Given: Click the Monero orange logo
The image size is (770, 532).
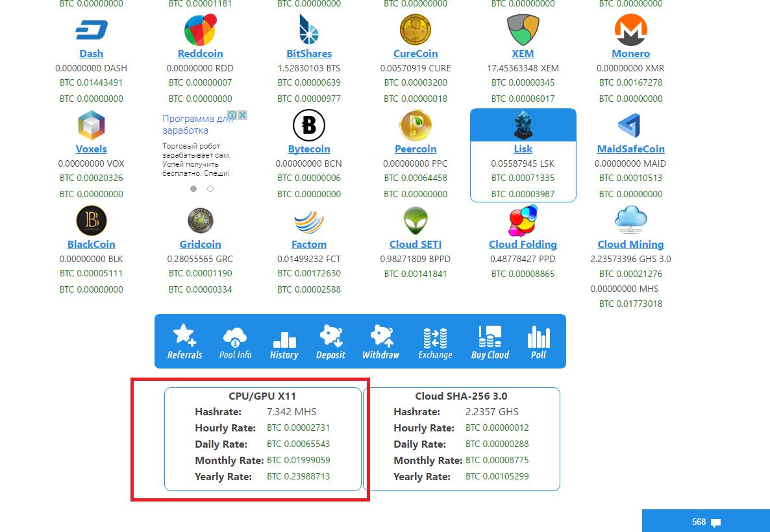Looking at the screenshot, I should click(x=630, y=30).
